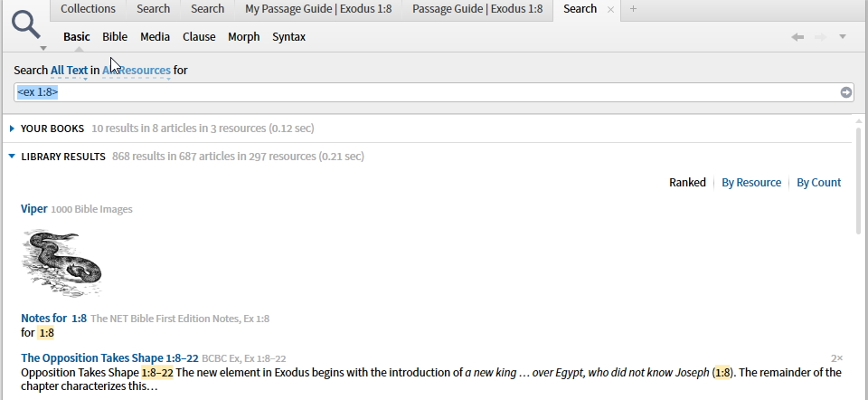Close the active Search tab
868x400 pixels.
pos(610,9)
